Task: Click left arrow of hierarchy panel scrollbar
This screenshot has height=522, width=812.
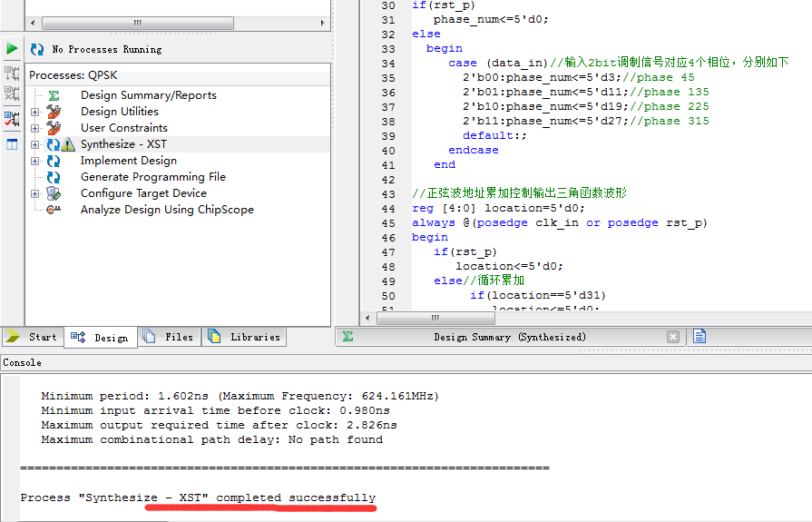Action: tap(33, 23)
